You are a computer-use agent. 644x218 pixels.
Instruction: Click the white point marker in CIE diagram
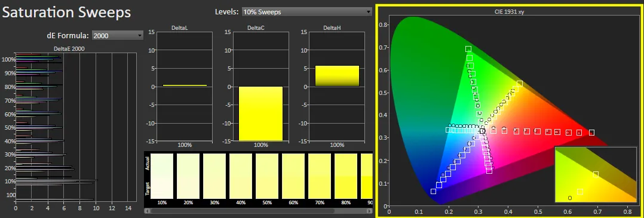(x=482, y=131)
